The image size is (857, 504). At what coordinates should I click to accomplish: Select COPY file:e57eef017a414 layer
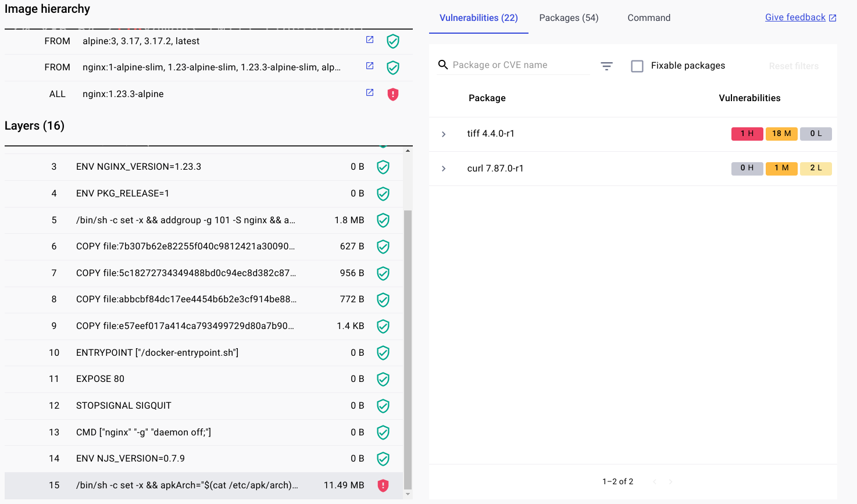click(x=203, y=326)
